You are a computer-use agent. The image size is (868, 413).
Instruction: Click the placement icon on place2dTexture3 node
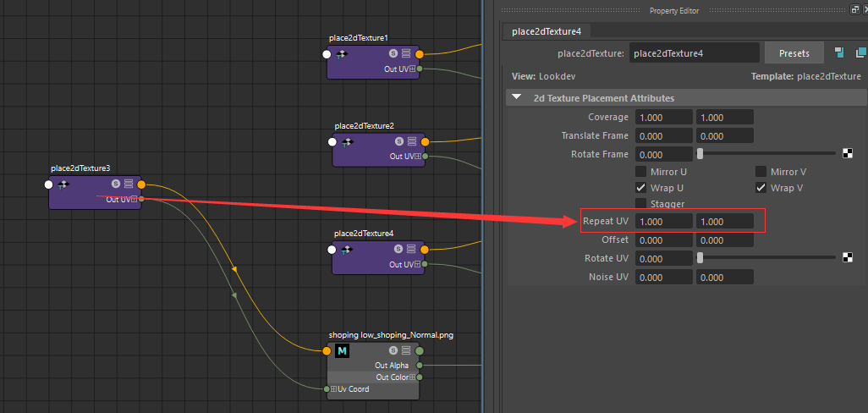(63, 184)
